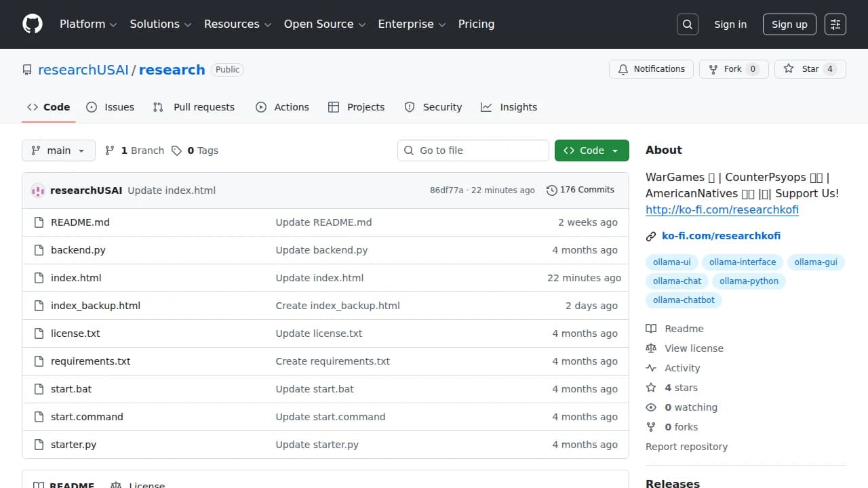The image size is (868, 488).
Task: Click the history icon next to 176 Commits
Action: 551,190
